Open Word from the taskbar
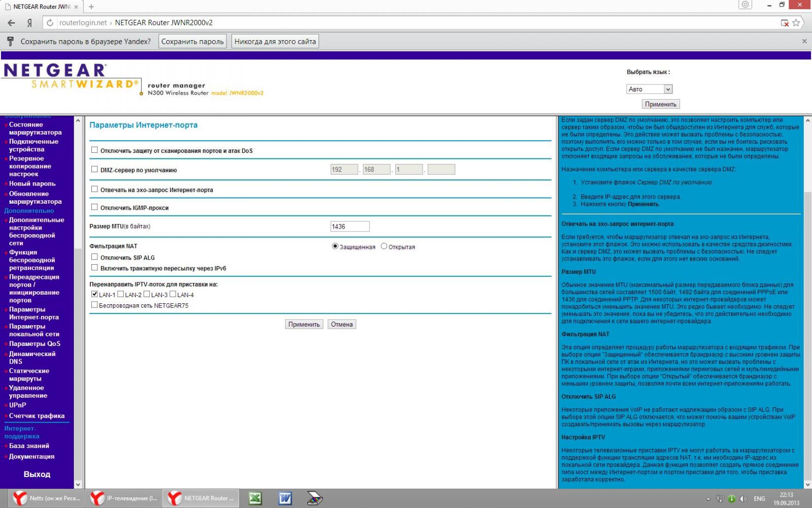 pyautogui.click(x=285, y=498)
